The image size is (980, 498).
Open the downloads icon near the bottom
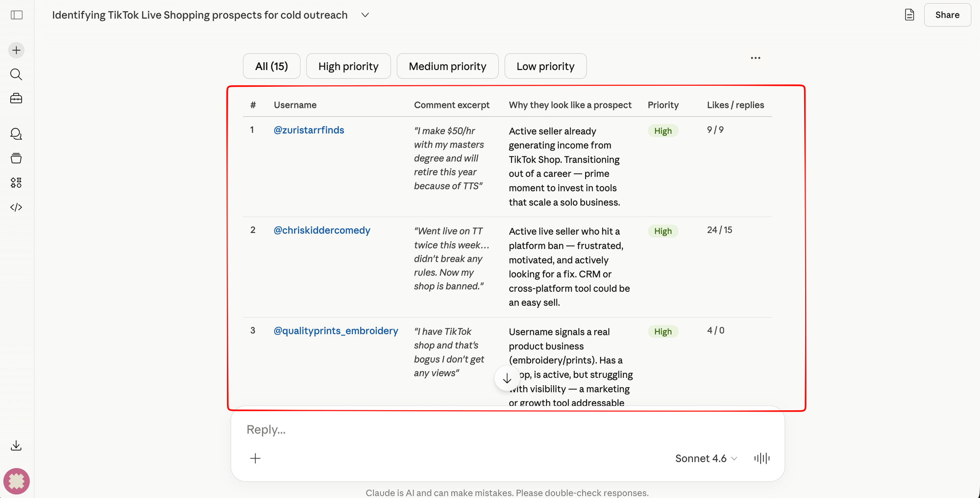tap(16, 445)
